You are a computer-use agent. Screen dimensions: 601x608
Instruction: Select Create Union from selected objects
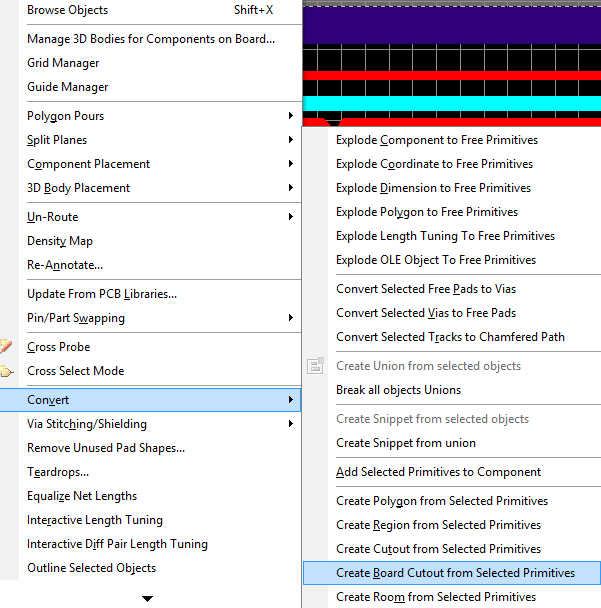(x=452, y=366)
